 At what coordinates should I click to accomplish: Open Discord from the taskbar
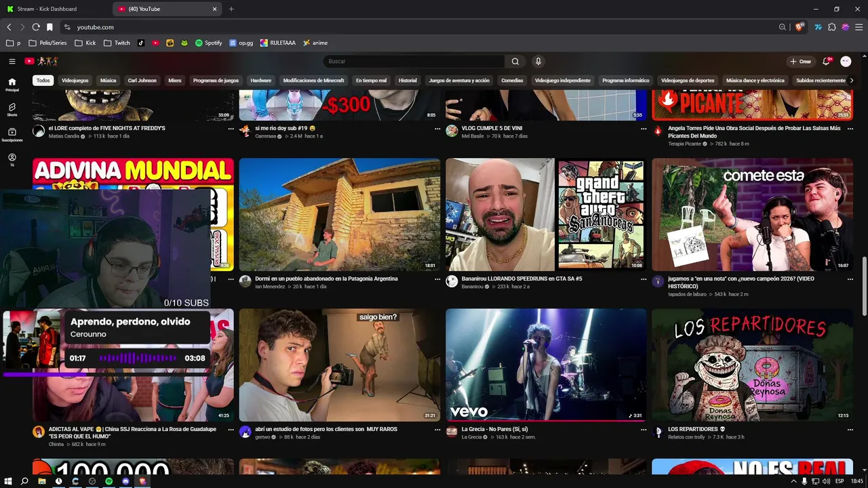pyautogui.click(x=125, y=481)
